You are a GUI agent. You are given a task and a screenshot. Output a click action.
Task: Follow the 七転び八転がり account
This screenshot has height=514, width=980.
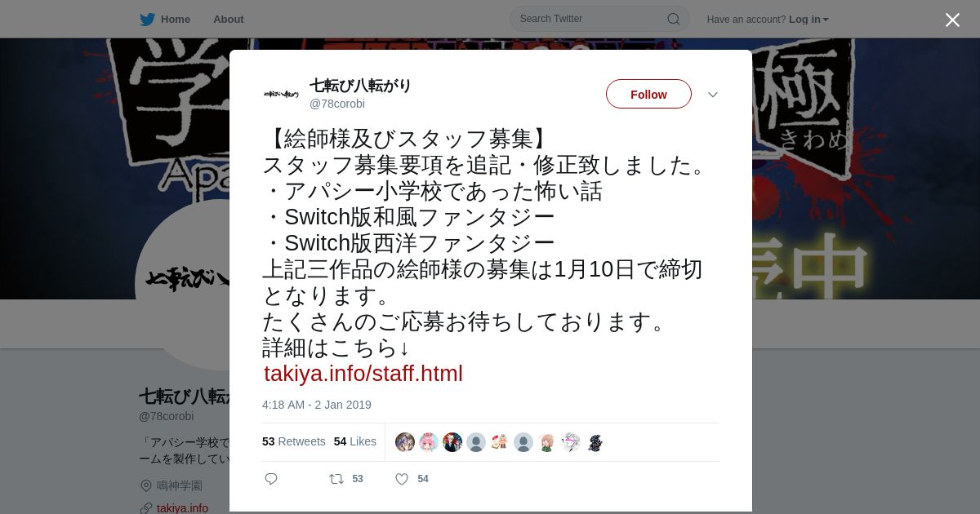(648, 94)
